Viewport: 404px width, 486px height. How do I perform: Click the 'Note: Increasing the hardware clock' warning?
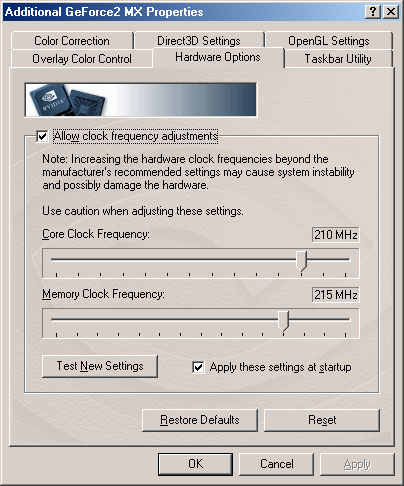(198, 172)
